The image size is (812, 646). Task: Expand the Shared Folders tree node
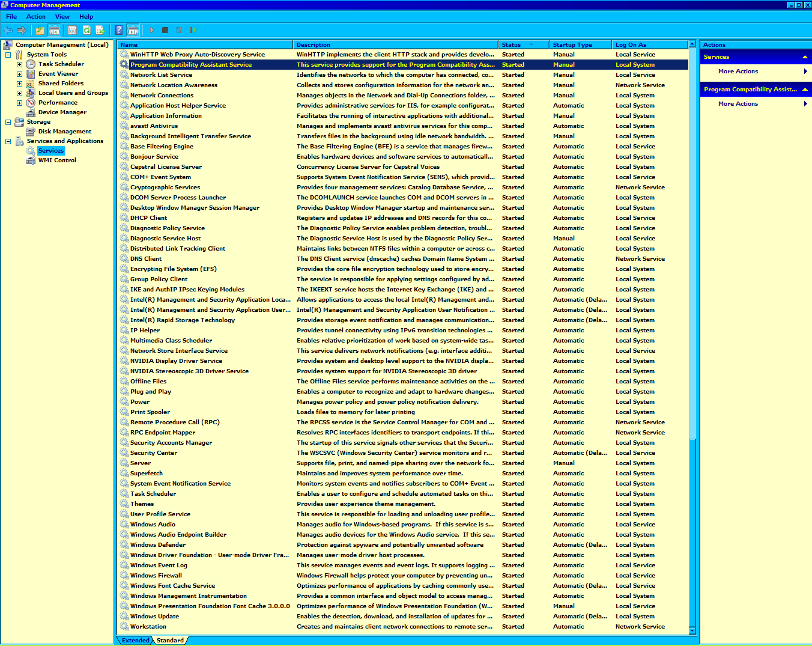[19, 84]
